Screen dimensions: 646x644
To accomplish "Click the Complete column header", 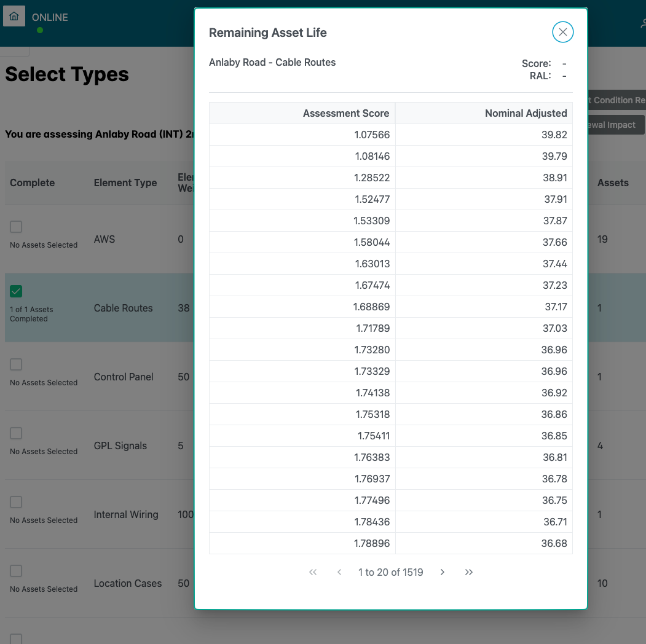I will point(32,183).
